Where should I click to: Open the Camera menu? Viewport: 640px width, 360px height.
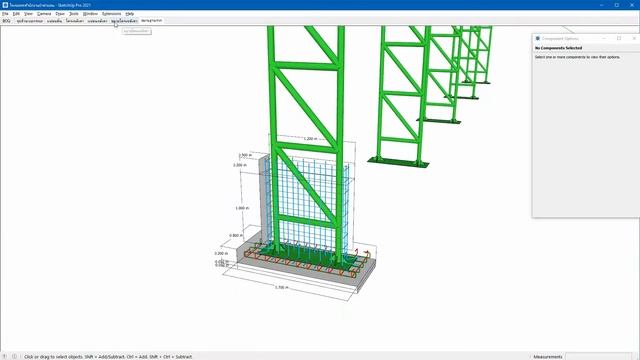[x=44, y=13]
